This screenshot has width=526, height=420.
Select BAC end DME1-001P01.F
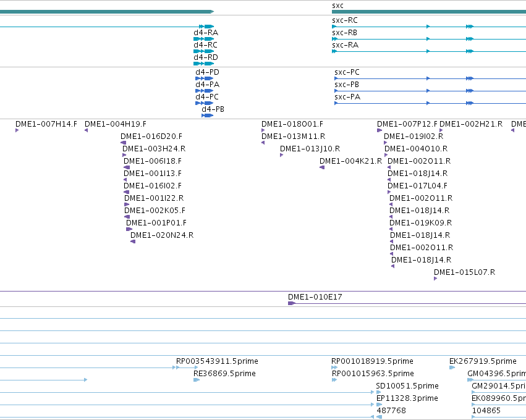click(x=156, y=223)
